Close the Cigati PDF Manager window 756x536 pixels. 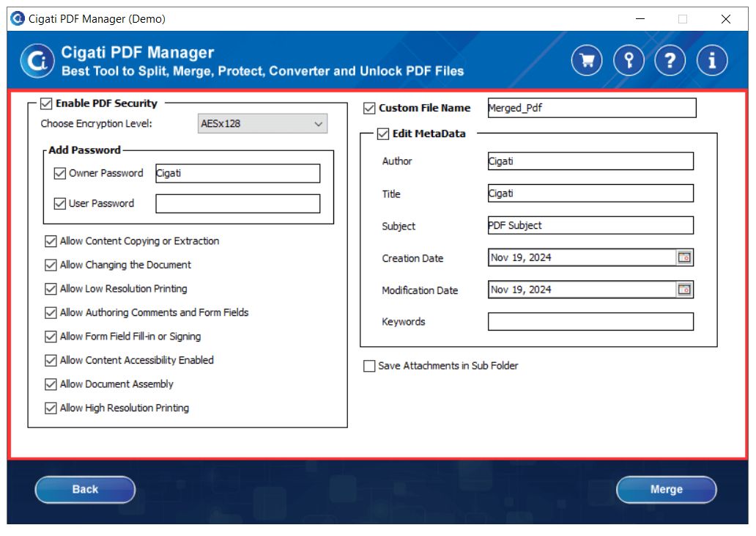click(x=726, y=19)
